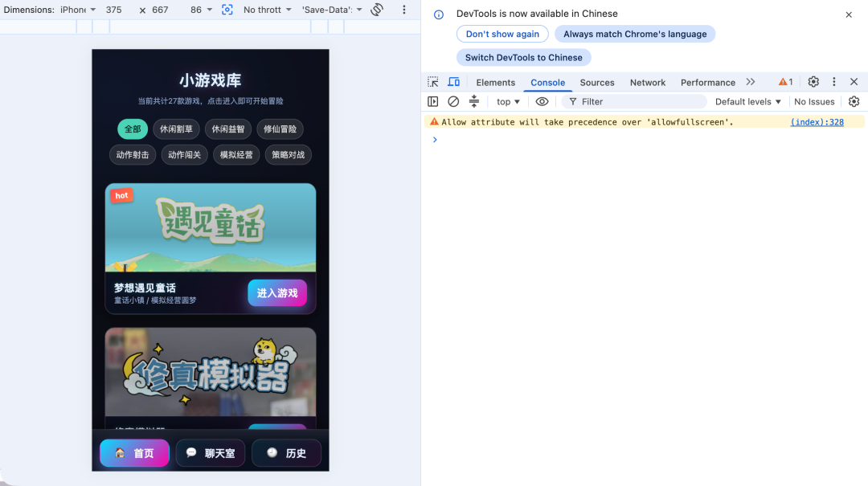The width and height of the screenshot is (868, 486).
Task: Toggle the console sidebar icon
Action: [433, 101]
